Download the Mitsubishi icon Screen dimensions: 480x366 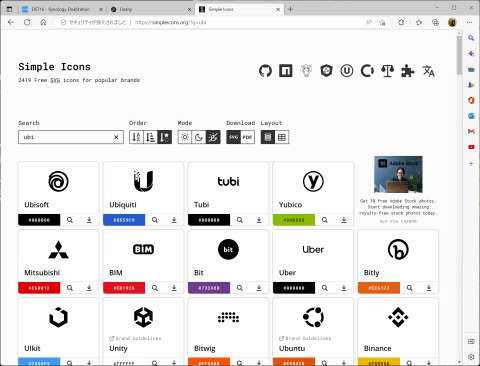[89, 288]
